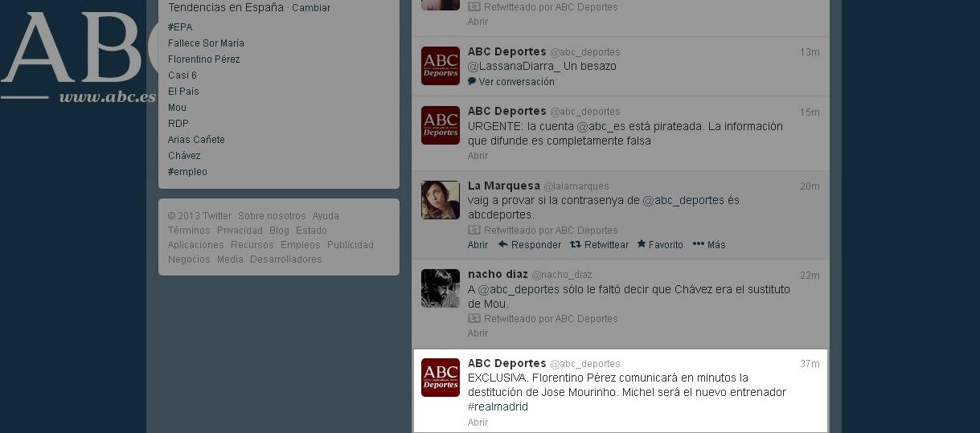Go to Privacidad in the footer

(x=240, y=231)
